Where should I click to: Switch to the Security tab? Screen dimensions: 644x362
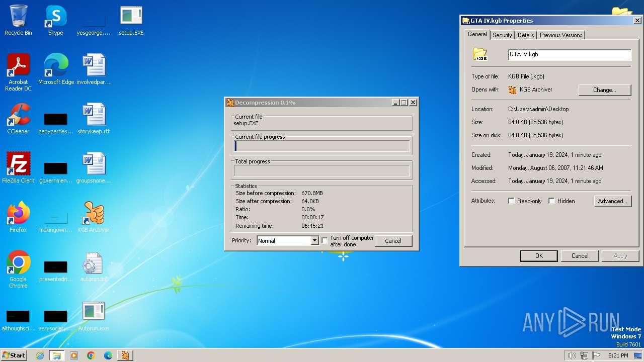pos(502,35)
